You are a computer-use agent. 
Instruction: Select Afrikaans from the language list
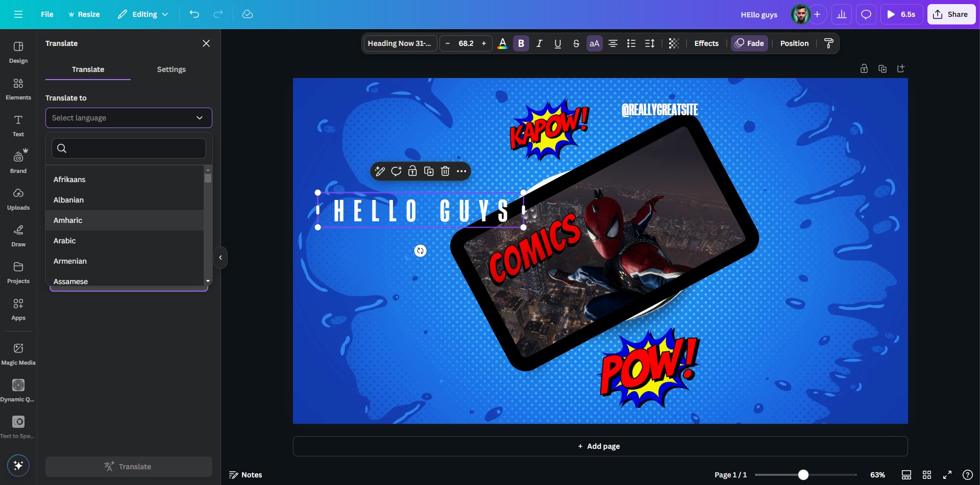125,180
